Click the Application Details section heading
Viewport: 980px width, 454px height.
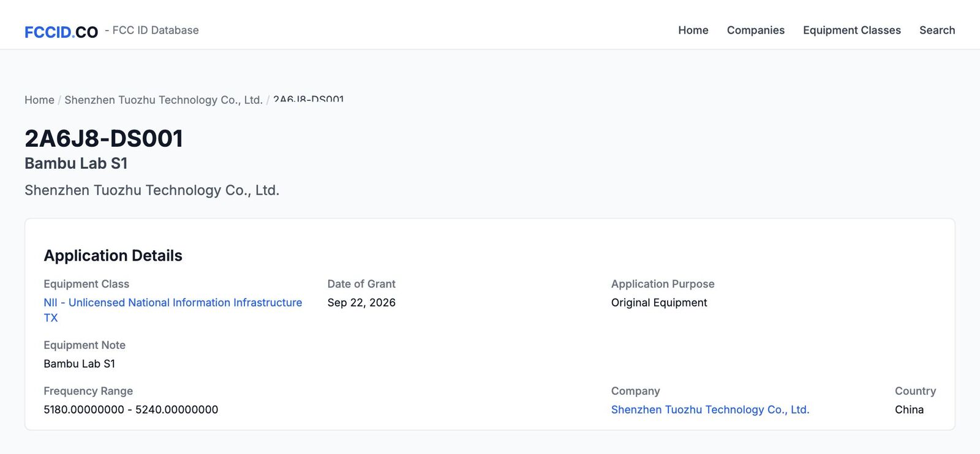pos(113,255)
